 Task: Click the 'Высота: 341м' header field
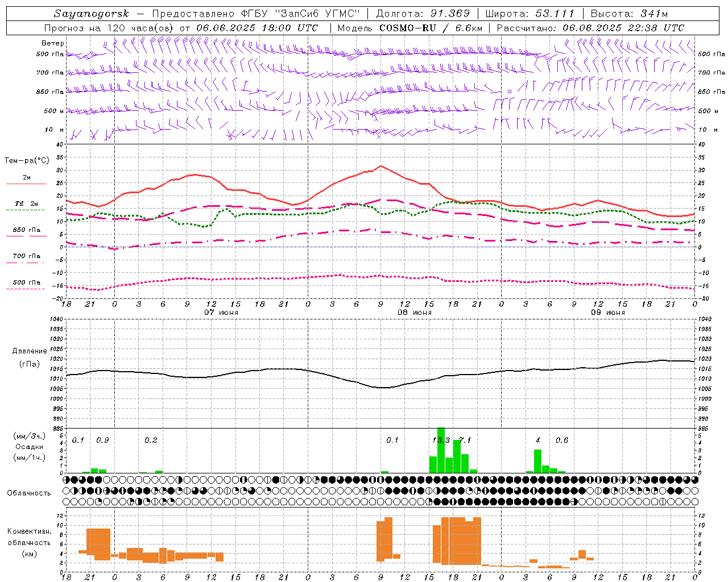pyautogui.click(x=629, y=14)
